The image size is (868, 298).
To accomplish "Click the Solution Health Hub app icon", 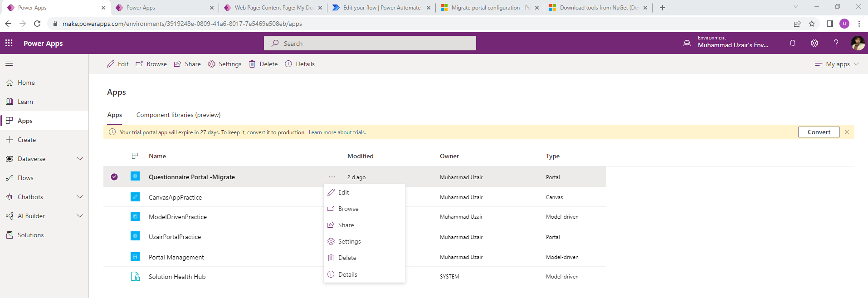I will [x=135, y=276].
